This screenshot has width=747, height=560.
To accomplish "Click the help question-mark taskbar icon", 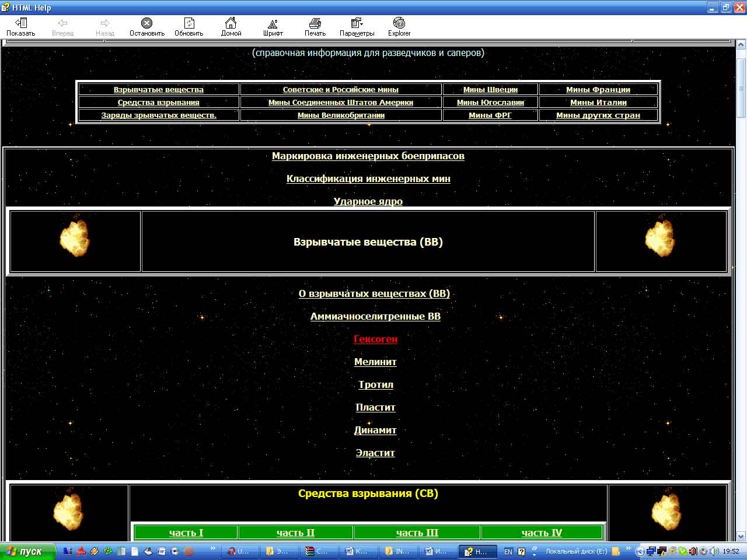I will pyautogui.click(x=521, y=551).
